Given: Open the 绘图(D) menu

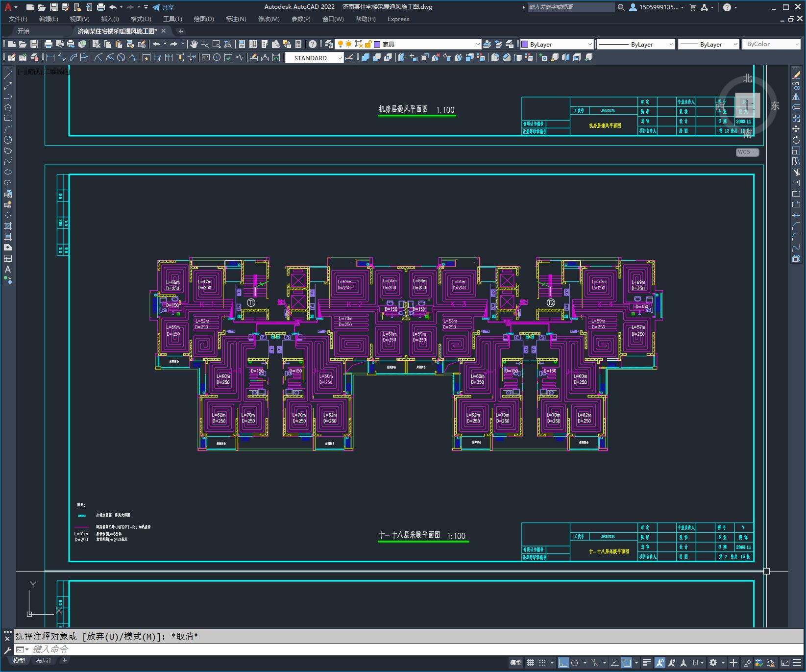Looking at the screenshot, I should (x=204, y=19).
